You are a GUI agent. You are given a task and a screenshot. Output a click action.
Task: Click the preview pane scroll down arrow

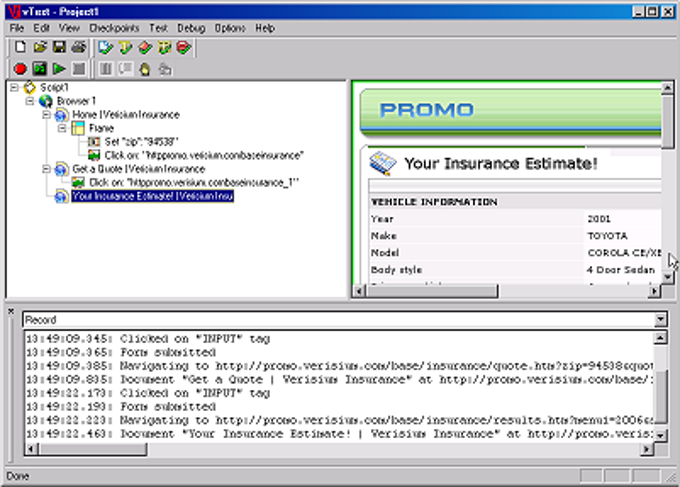tap(667, 277)
